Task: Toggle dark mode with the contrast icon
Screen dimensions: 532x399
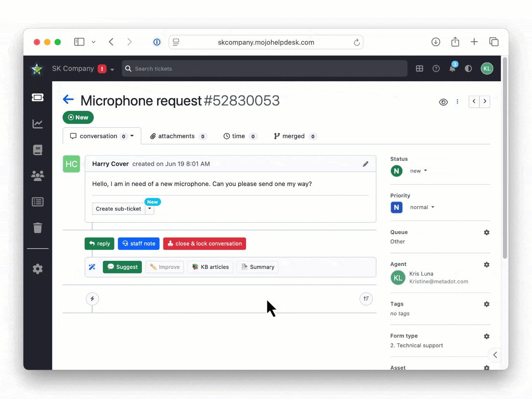Action: click(468, 68)
